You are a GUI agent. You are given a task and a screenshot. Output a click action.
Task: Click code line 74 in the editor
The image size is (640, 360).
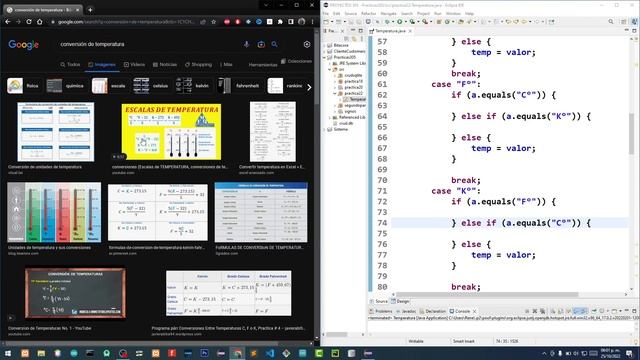[x=510, y=223]
